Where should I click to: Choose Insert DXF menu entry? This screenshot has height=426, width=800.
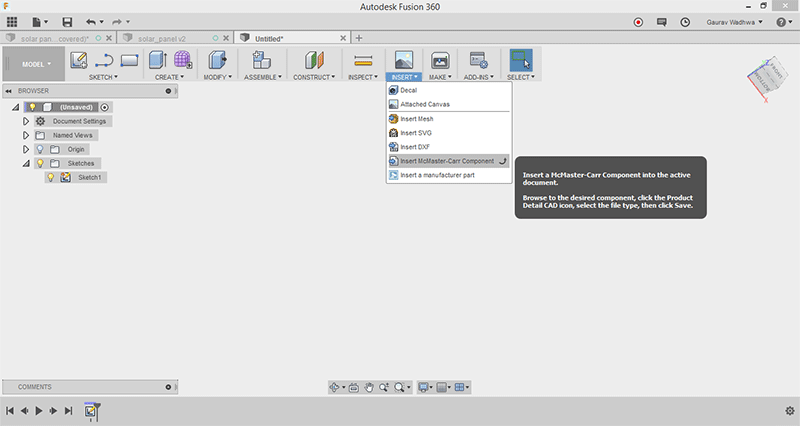(x=449, y=147)
